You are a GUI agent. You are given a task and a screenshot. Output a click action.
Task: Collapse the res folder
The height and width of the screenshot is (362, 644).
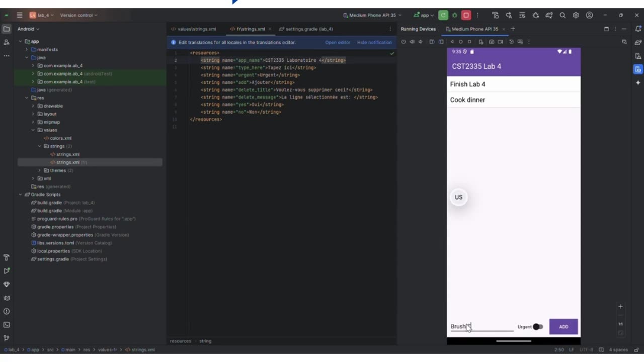(27, 98)
